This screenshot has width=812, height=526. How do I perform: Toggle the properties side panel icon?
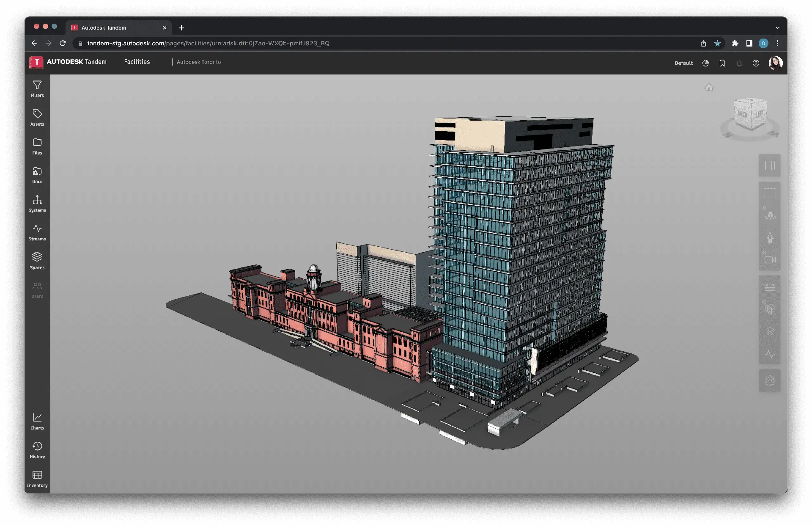(x=770, y=165)
